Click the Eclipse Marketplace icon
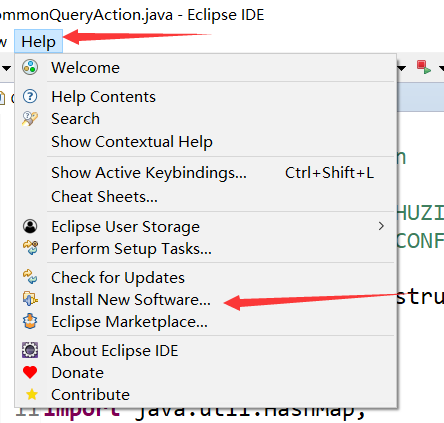 tap(30, 321)
